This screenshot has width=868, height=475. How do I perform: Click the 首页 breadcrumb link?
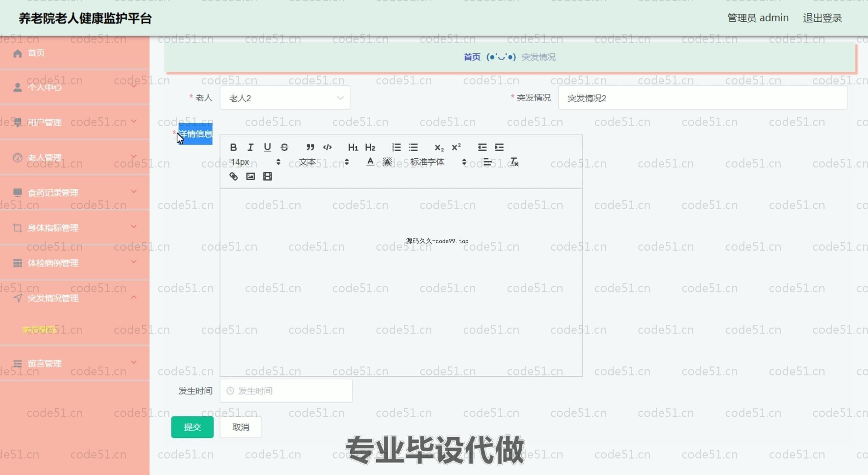pyautogui.click(x=472, y=57)
